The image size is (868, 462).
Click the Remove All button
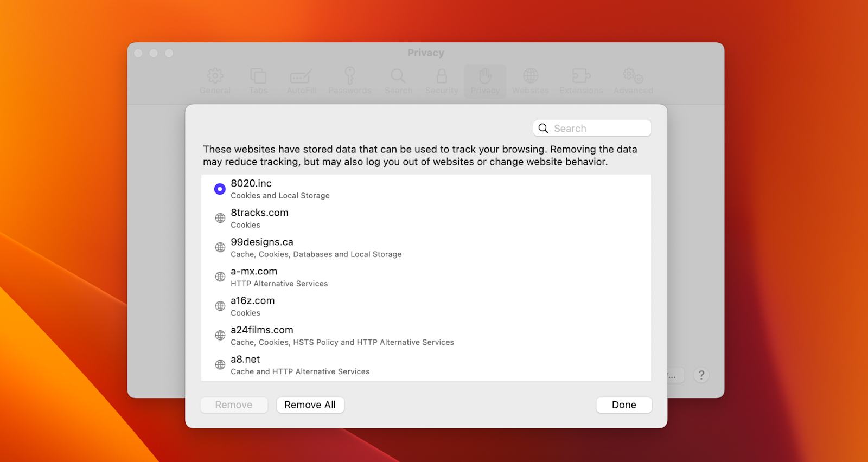tap(310, 405)
